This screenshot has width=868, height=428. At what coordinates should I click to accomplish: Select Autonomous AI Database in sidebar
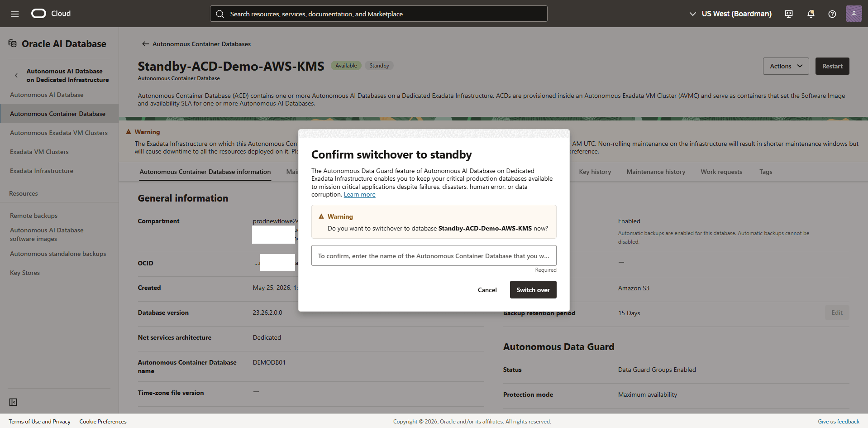[47, 95]
